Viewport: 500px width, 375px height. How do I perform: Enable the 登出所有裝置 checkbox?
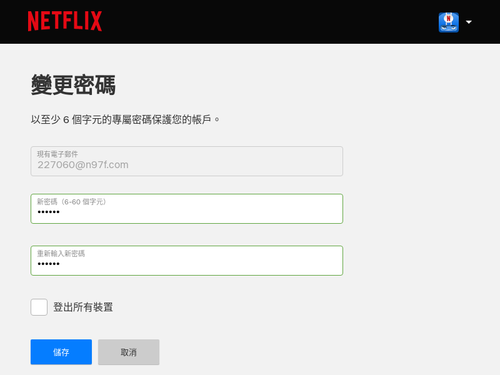click(x=39, y=307)
